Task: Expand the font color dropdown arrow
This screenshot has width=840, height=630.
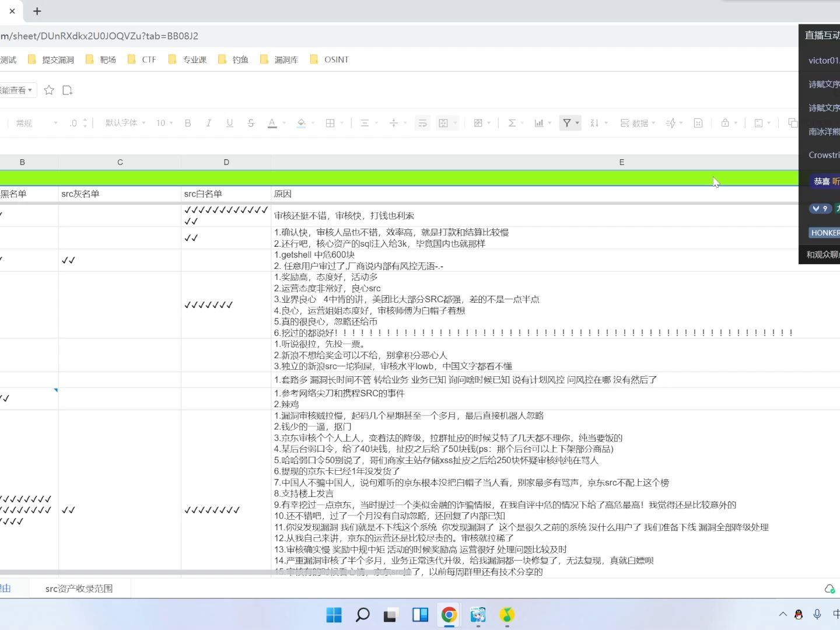Action: coord(284,123)
